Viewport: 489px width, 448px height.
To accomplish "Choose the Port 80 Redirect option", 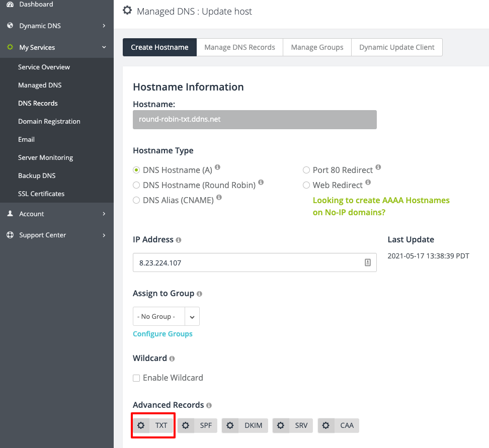I will click(306, 170).
